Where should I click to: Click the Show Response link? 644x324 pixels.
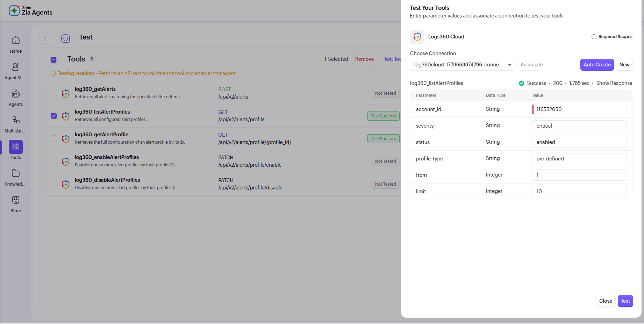coord(614,83)
